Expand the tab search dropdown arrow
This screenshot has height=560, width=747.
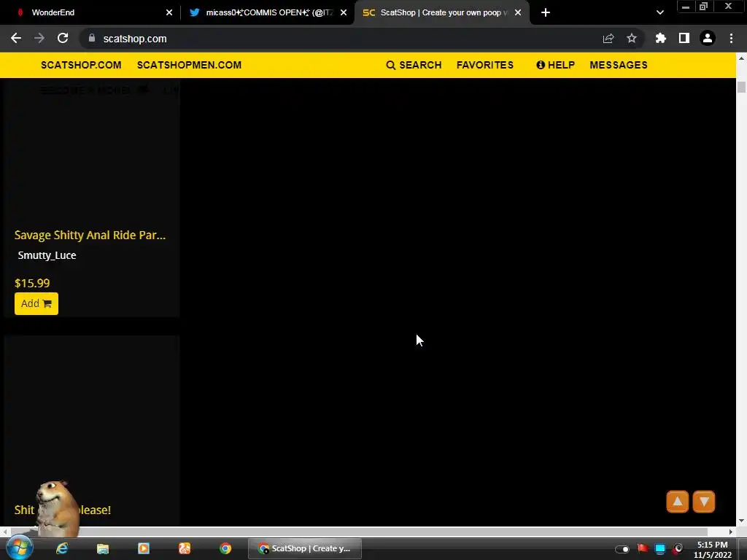[659, 12]
